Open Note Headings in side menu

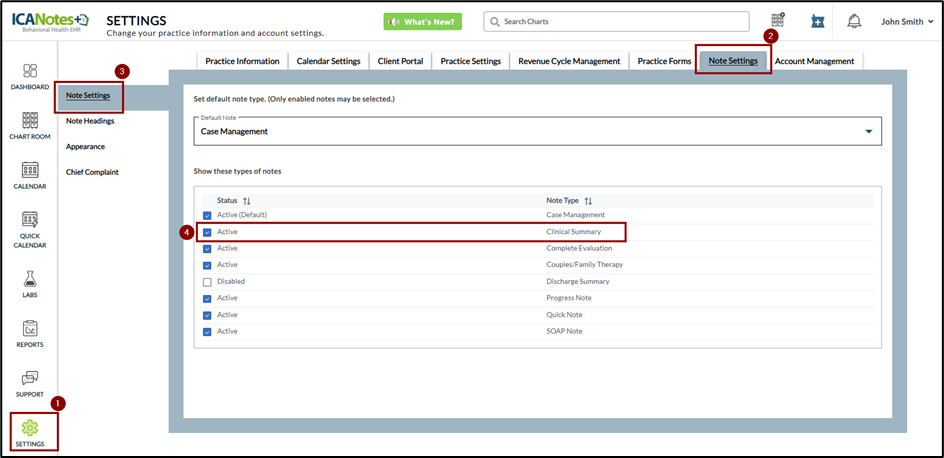tap(90, 121)
